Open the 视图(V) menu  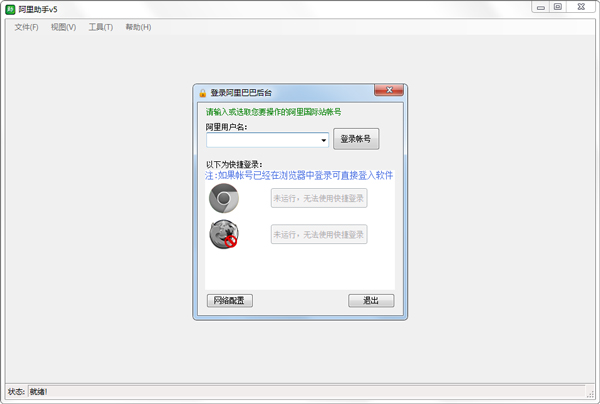point(63,27)
